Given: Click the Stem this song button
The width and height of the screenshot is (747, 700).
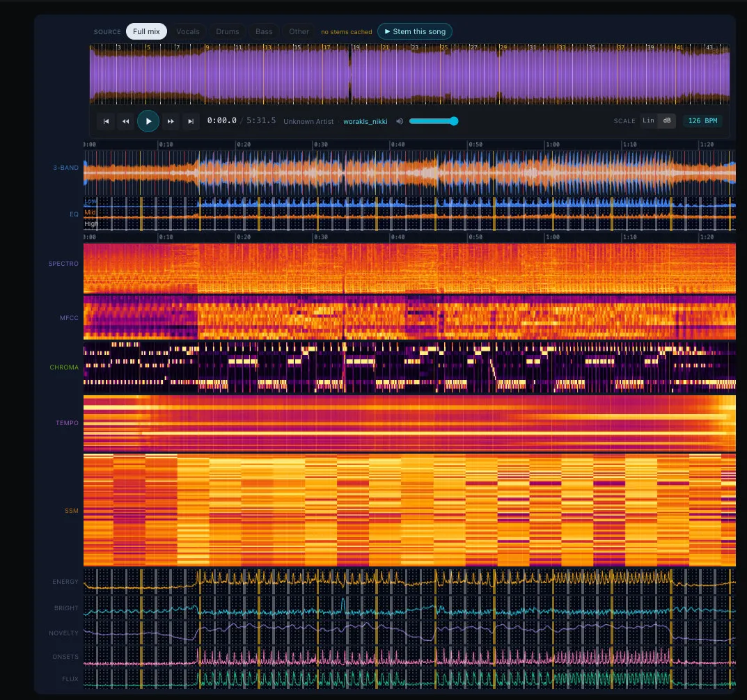Looking at the screenshot, I should [x=415, y=31].
